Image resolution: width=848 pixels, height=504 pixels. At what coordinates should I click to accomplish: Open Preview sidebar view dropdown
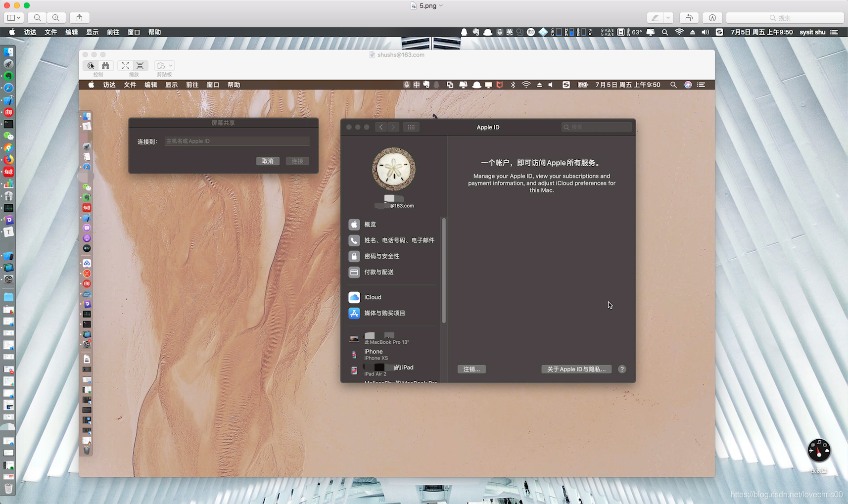13,18
